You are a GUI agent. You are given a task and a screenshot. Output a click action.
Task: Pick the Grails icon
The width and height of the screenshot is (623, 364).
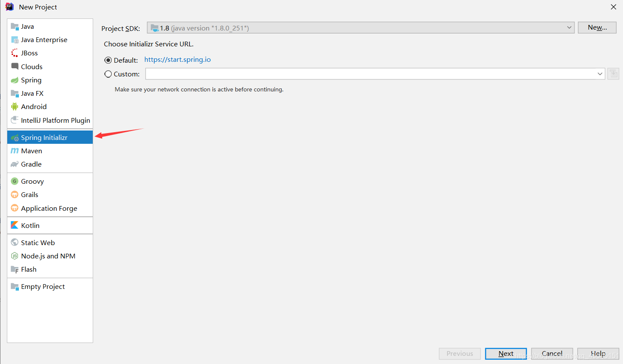pyautogui.click(x=15, y=195)
